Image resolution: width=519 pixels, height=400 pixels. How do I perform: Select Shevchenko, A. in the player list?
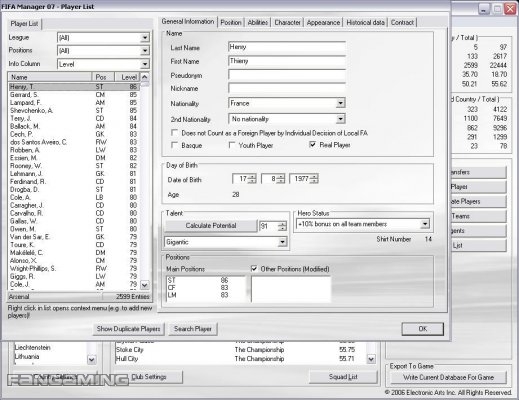(74, 111)
